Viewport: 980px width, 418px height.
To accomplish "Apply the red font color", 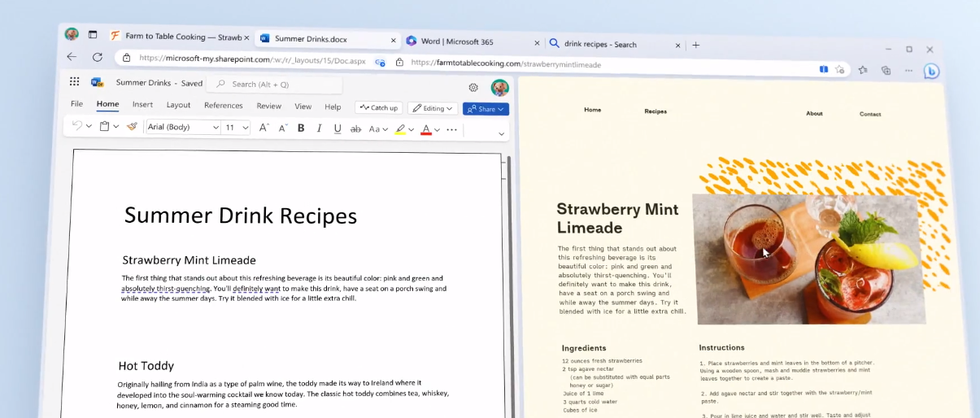I will click(426, 130).
